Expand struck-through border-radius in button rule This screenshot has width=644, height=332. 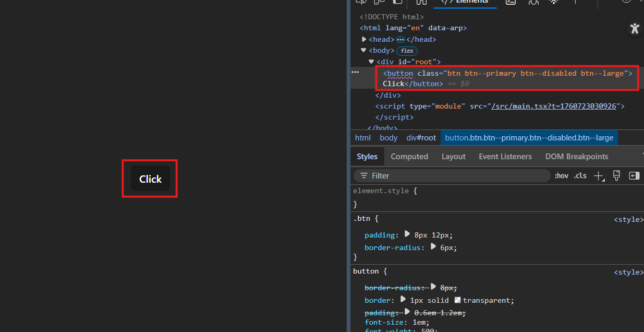coord(433,287)
